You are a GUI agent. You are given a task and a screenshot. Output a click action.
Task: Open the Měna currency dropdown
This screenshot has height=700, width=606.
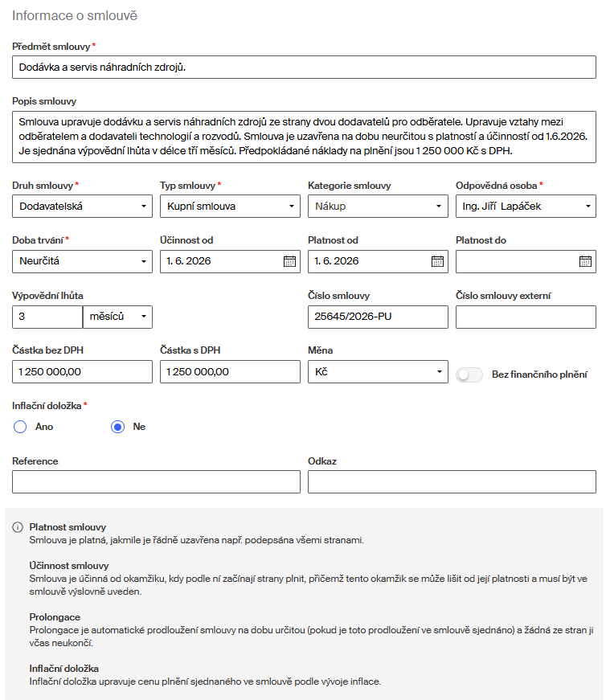click(x=378, y=372)
